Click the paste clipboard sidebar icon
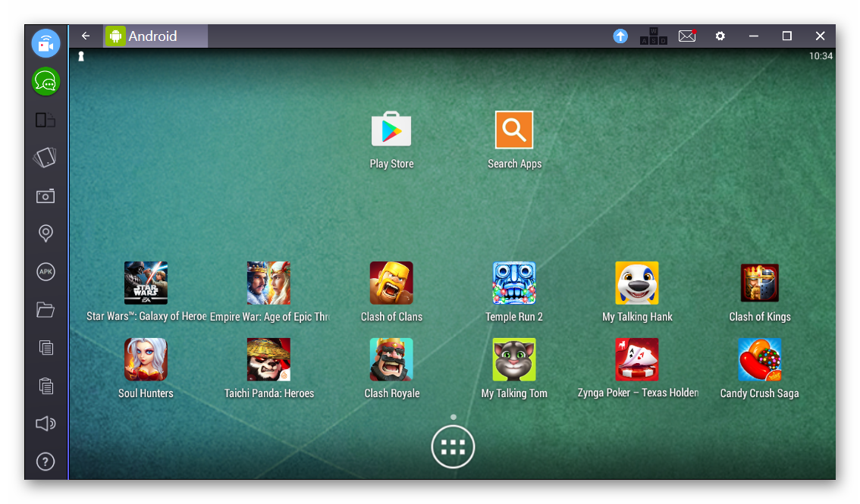This screenshot has width=860, height=504. 46,386
